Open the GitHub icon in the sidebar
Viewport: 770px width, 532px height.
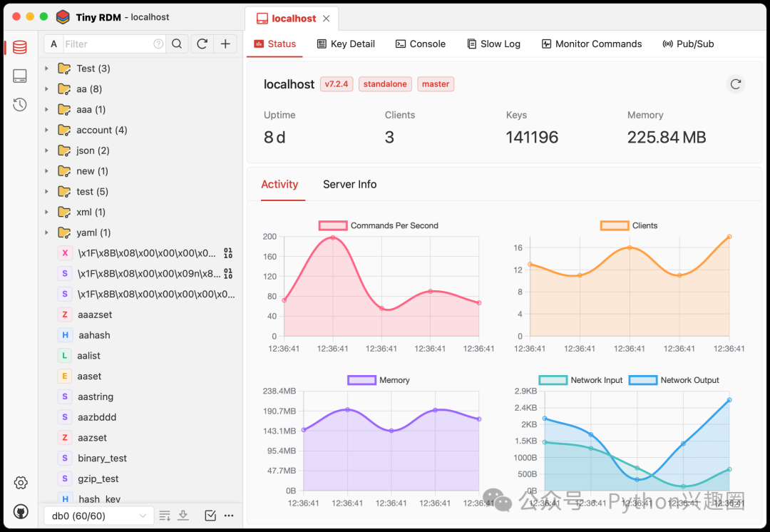(x=20, y=511)
